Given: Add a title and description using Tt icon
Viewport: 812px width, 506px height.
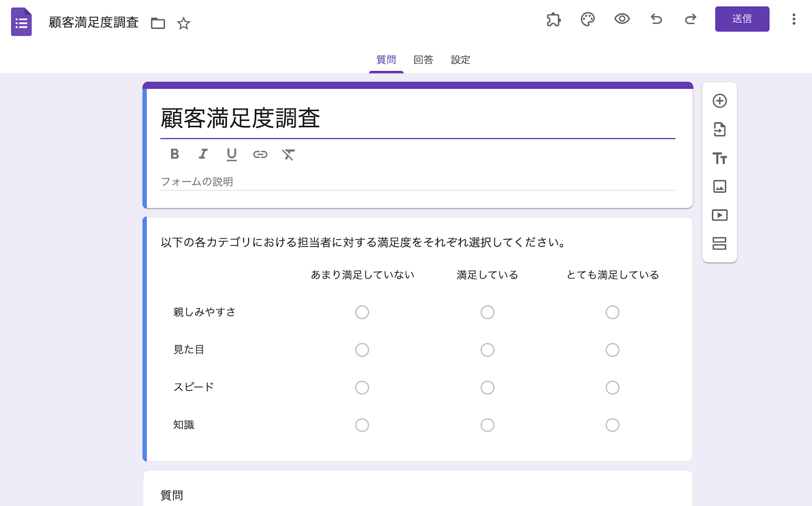Looking at the screenshot, I should 719,158.
